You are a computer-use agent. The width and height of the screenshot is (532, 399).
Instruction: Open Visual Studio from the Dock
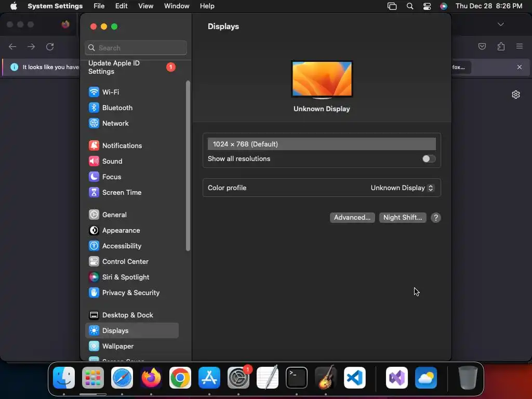(396, 378)
